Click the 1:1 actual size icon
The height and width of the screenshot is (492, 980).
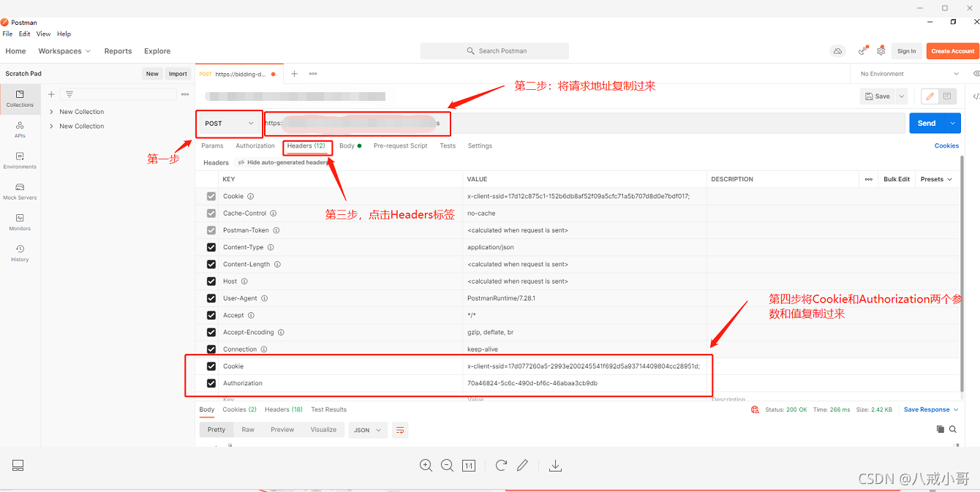[x=469, y=466]
